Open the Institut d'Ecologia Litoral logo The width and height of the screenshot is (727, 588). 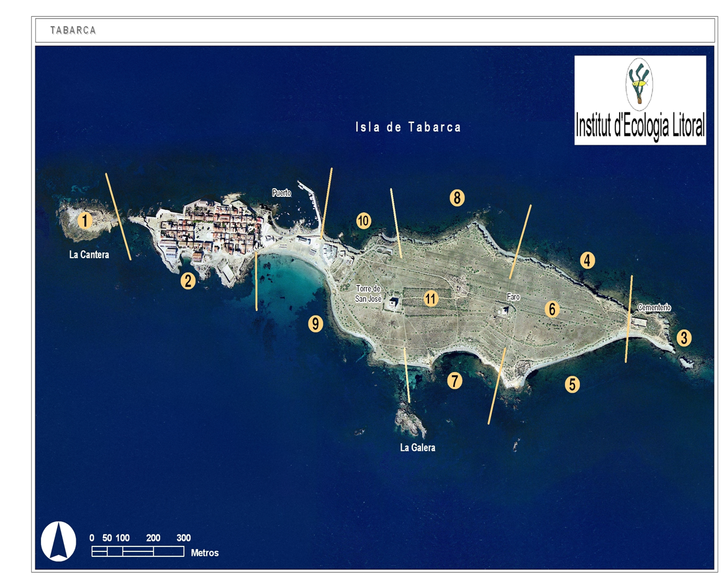pos(639,99)
